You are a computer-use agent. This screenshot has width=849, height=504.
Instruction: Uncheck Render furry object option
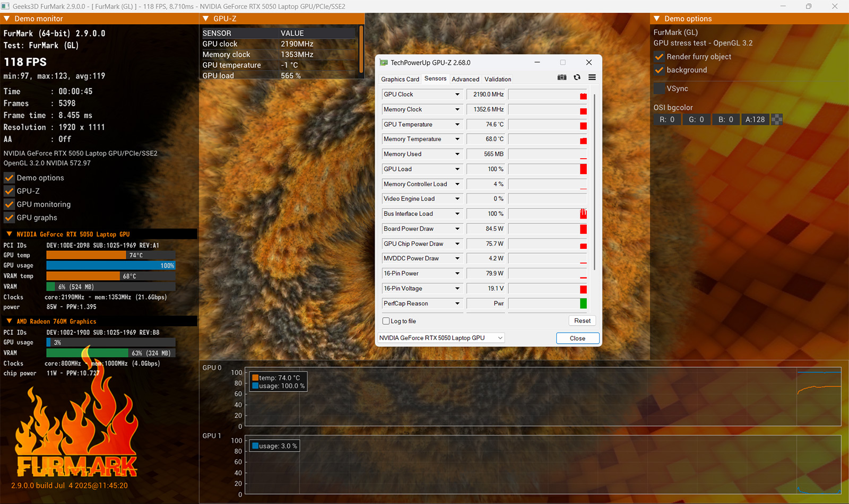click(x=659, y=57)
